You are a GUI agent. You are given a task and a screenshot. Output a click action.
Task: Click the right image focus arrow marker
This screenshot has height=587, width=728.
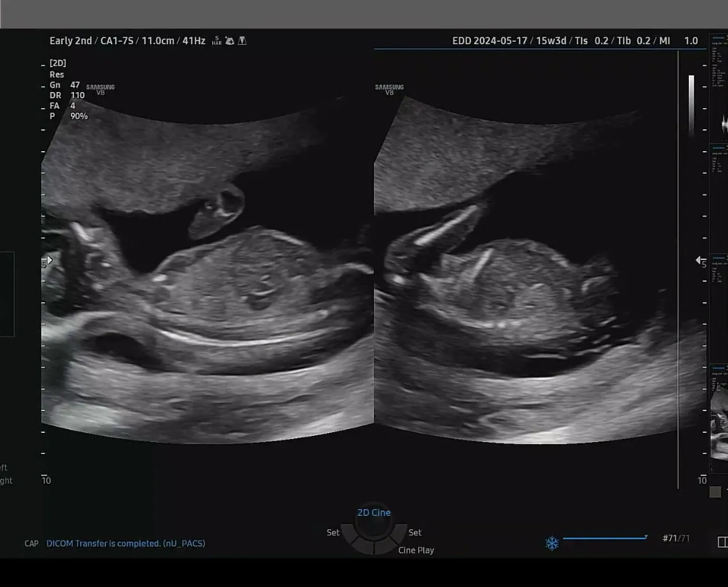[698, 260]
